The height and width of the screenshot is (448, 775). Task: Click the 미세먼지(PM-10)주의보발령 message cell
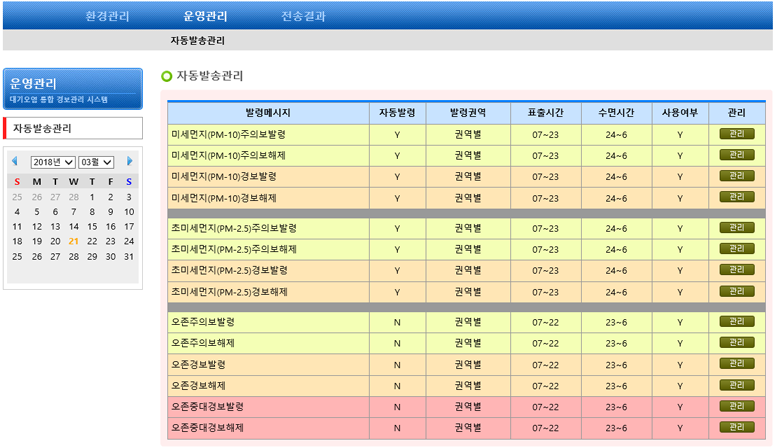tap(268, 134)
